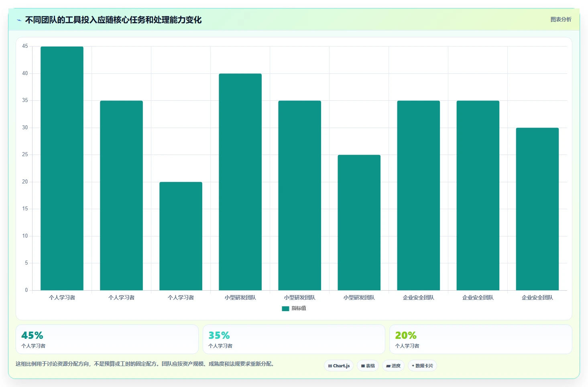
Task: Click the y-axis tick label 40
Action: click(x=25, y=73)
